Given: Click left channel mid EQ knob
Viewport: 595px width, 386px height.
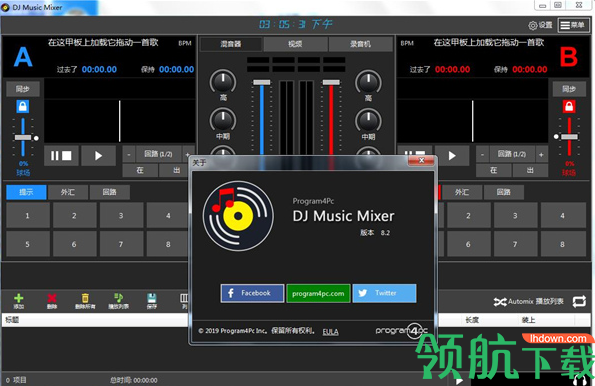Looking at the screenshot, I should [x=223, y=120].
